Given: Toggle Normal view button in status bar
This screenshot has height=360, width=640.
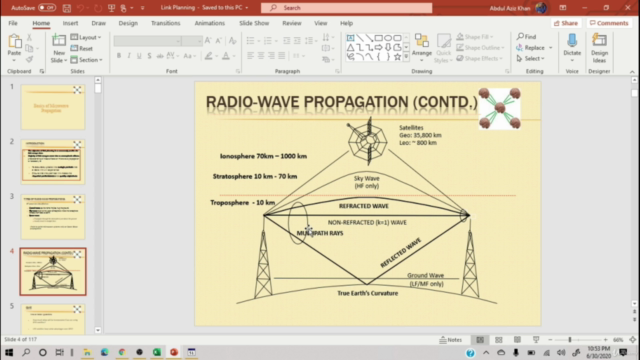Looking at the screenshot, I should click(480, 340).
